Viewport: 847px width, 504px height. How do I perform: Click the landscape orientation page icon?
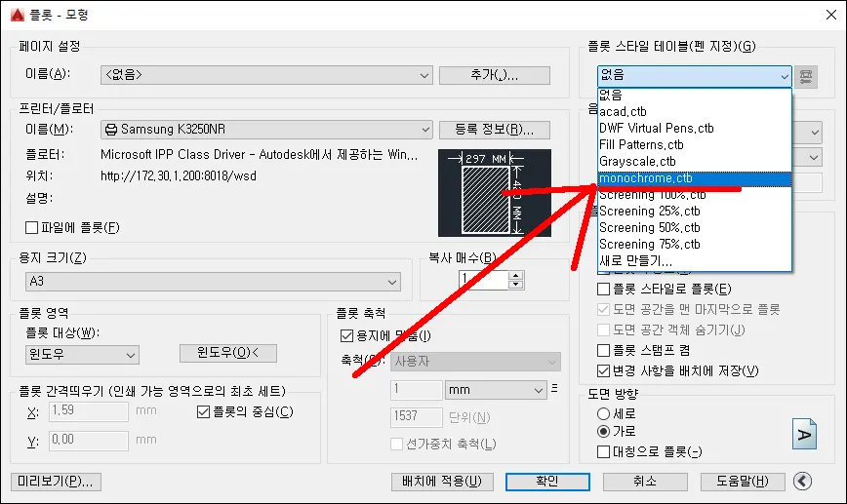coord(804,434)
